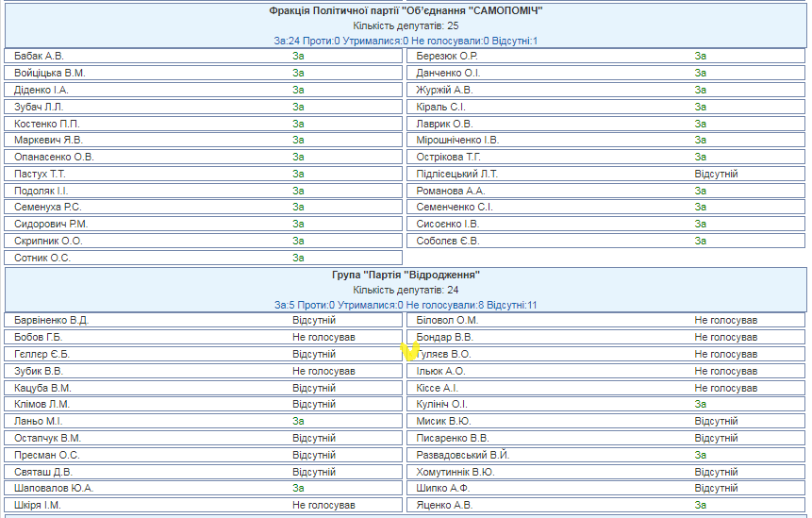This screenshot has width=812, height=518.
Task: Click the name Шкіря І.М.
Action: click(x=38, y=505)
